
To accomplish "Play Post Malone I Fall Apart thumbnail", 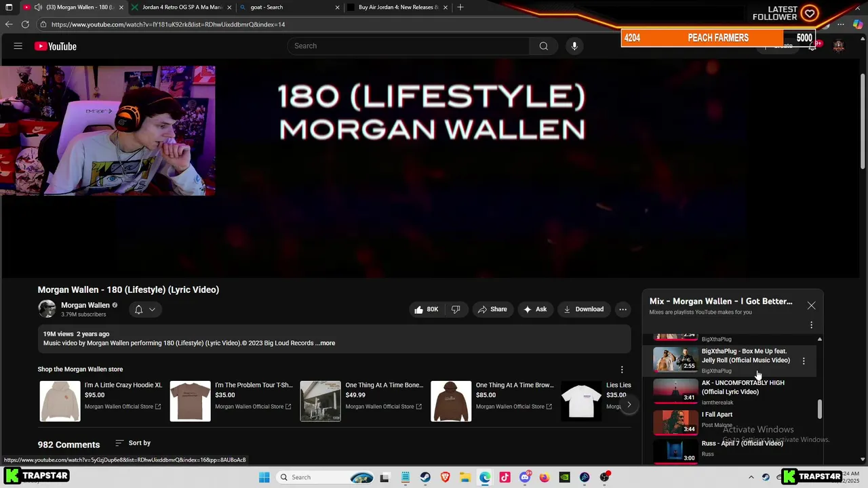I will 675,422.
